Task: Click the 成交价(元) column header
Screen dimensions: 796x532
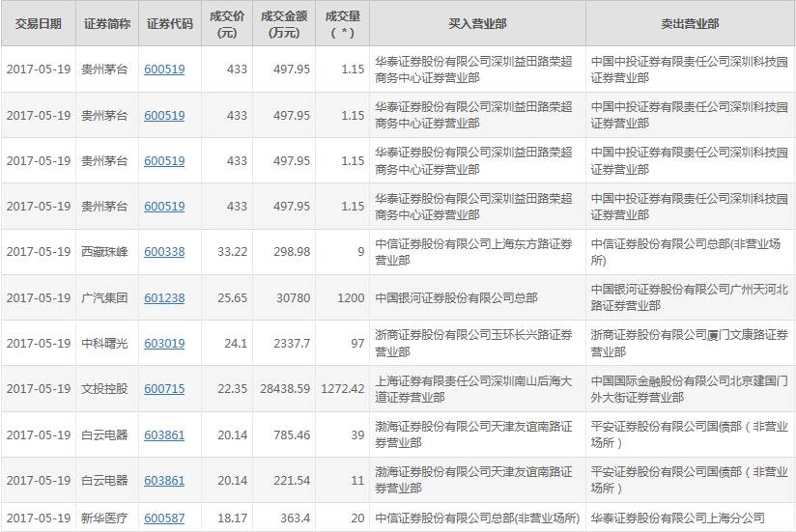Action: (227, 24)
